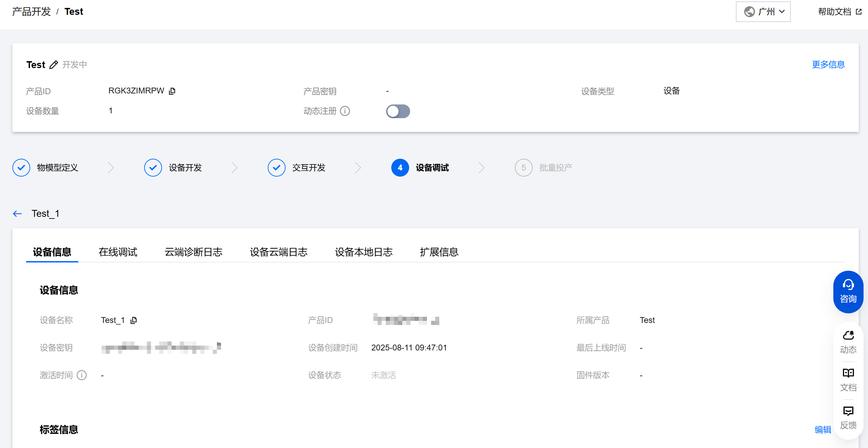Copy the product ID RGK3ZIMRPW

(x=172, y=91)
